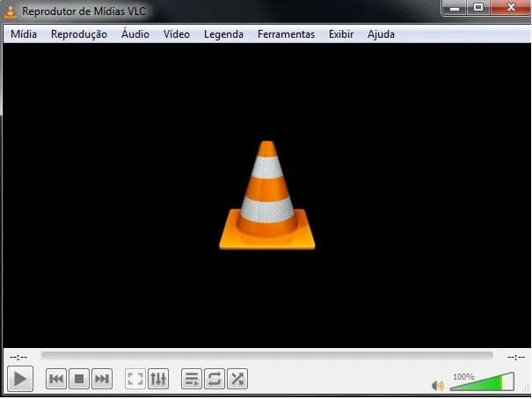
Task: Open the Mídia menu
Action: 24,34
